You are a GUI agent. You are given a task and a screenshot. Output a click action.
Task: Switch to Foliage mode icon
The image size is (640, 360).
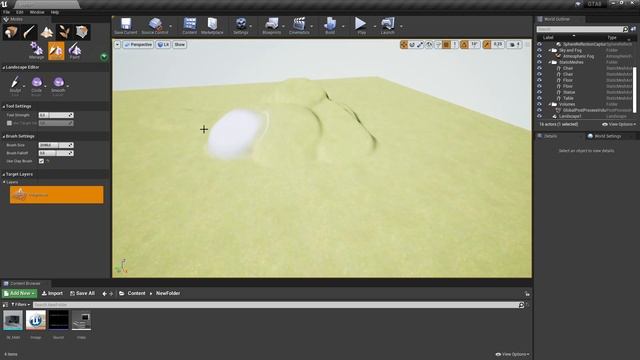click(64, 32)
